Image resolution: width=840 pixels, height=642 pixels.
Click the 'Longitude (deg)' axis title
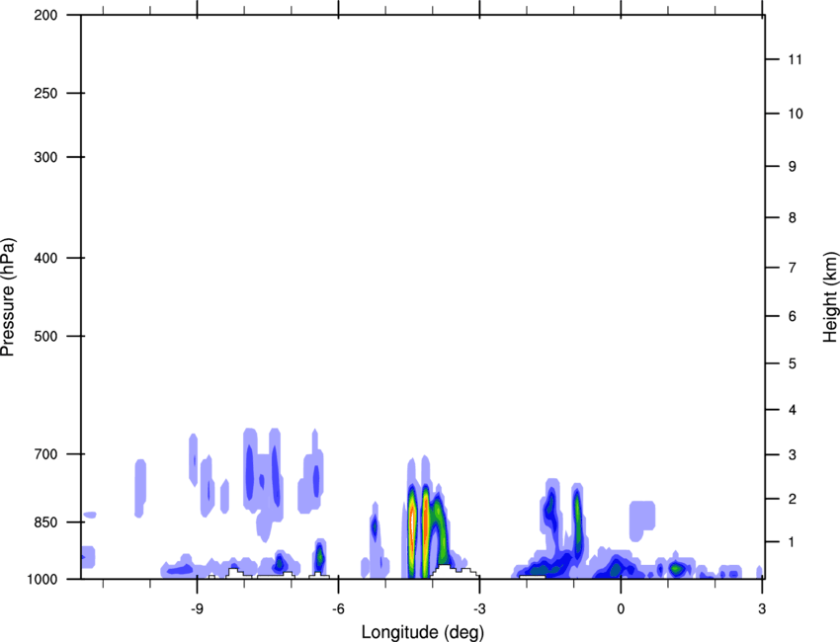(423, 632)
